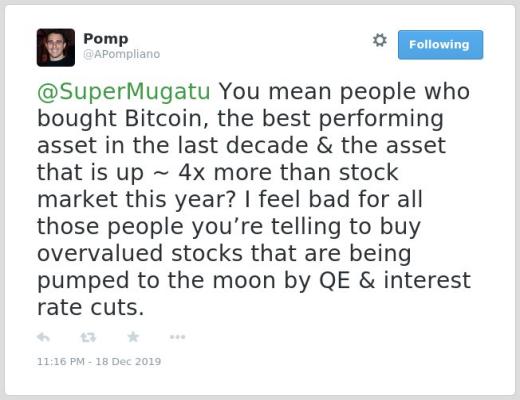Click the tweet body text to expand

point(253,199)
